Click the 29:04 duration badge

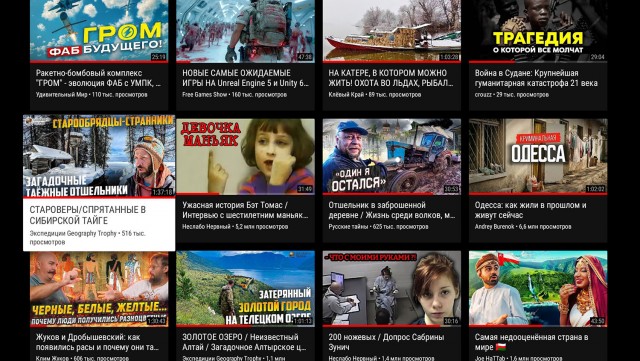point(597,57)
